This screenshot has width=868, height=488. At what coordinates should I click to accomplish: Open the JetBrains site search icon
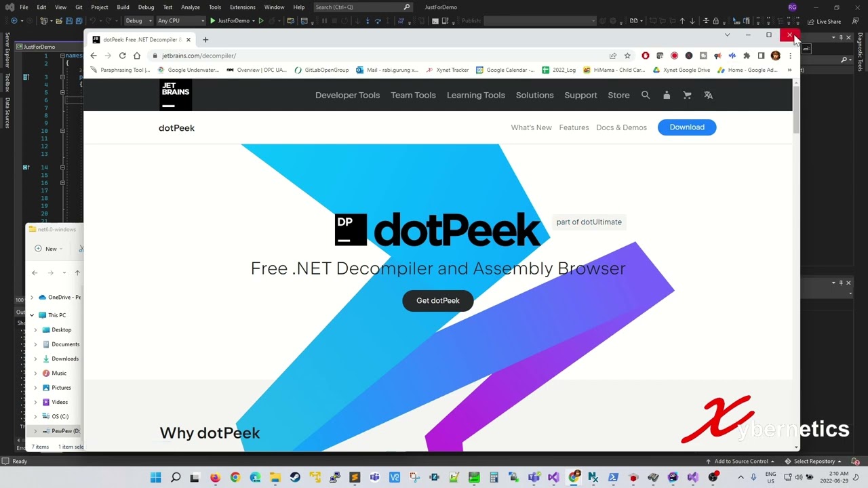click(646, 95)
